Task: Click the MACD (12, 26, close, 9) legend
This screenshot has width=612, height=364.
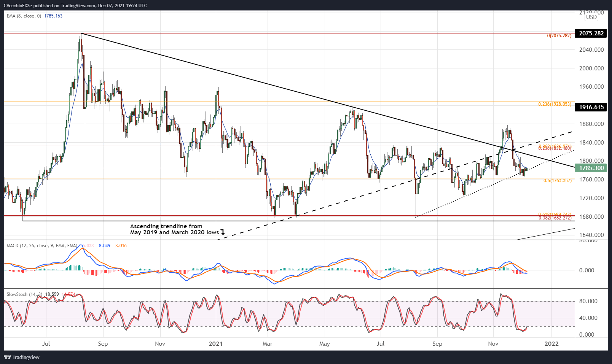Action: (42, 246)
